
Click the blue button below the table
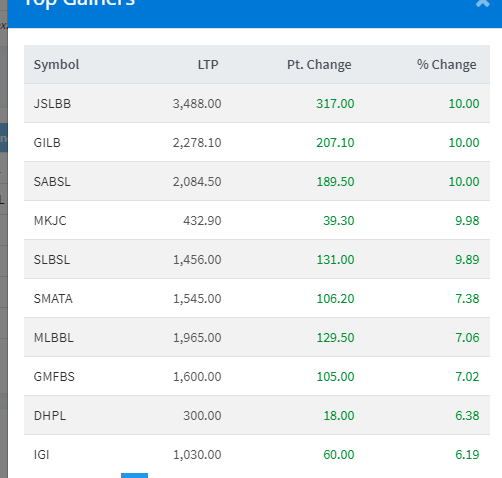point(134,475)
